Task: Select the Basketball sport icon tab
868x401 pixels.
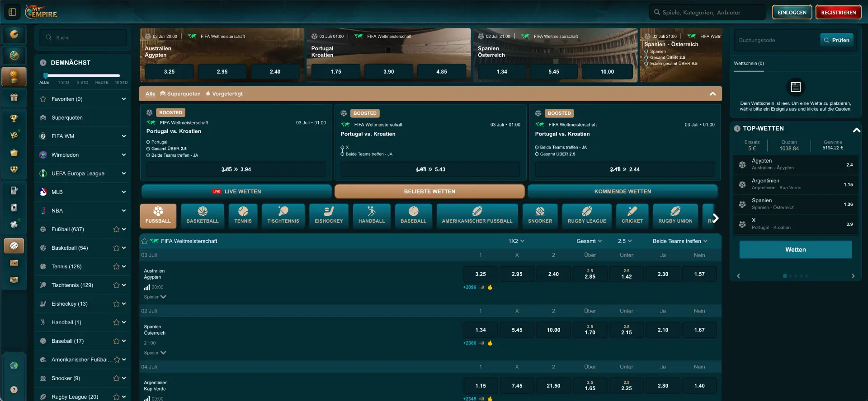Action: pos(203,216)
